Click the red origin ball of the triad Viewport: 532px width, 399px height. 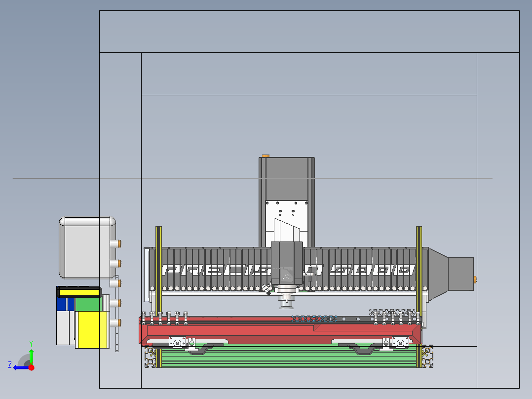pyautogui.click(x=32, y=367)
